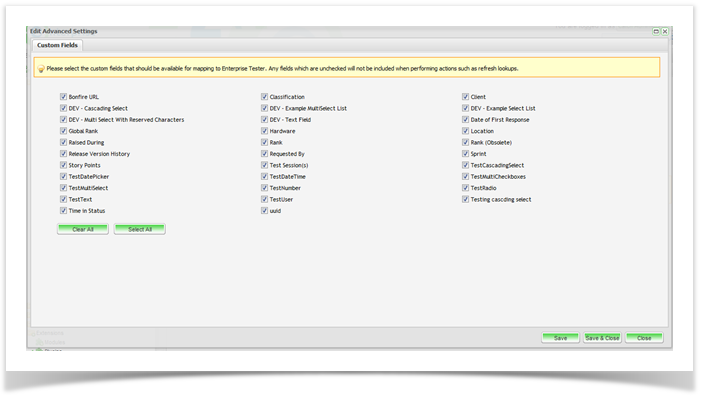Uncheck the Rank (Obsolete) checkbox
707x400 pixels.
click(465, 143)
